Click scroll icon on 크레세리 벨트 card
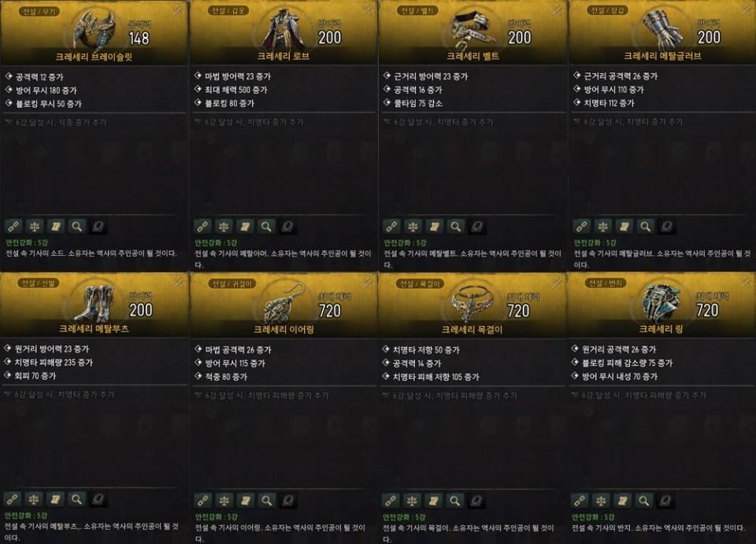This screenshot has width=756, height=544. tap(435, 226)
